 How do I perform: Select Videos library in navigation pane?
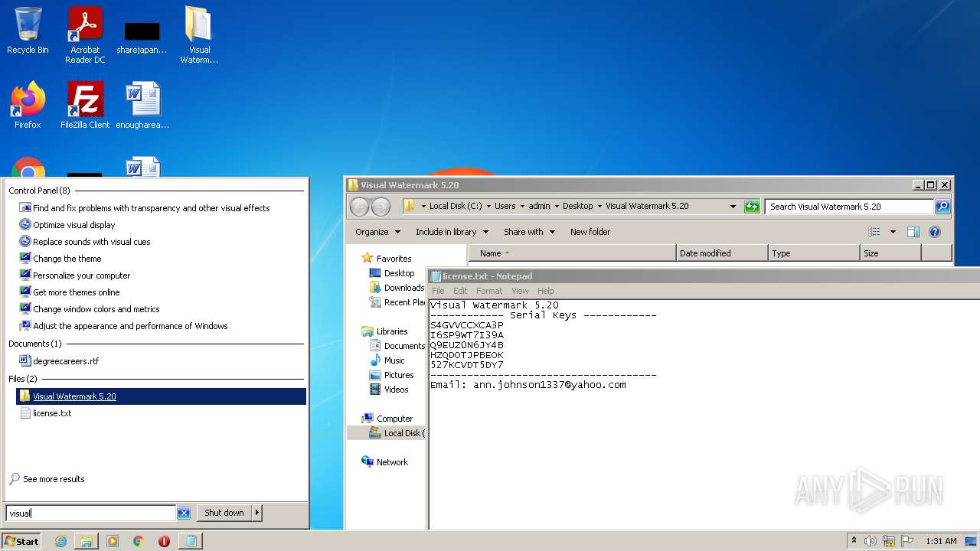[389, 390]
